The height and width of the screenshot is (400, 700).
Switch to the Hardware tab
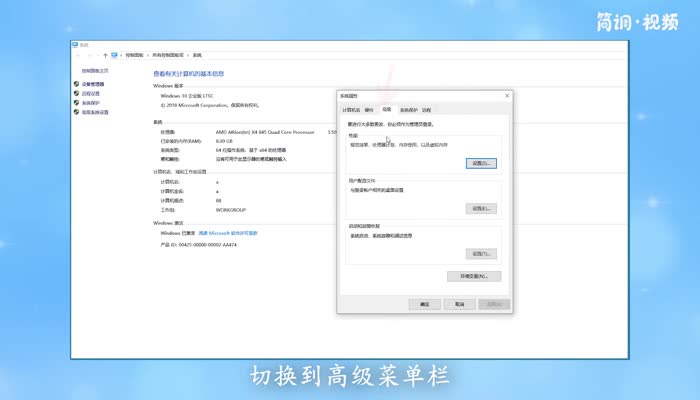[x=369, y=109]
